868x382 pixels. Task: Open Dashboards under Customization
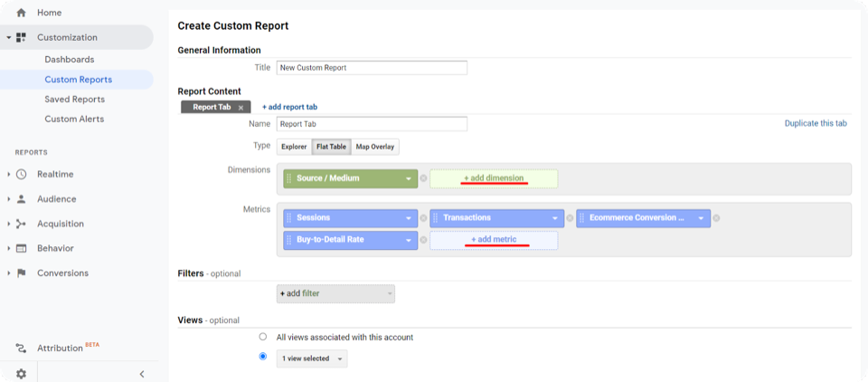click(69, 60)
